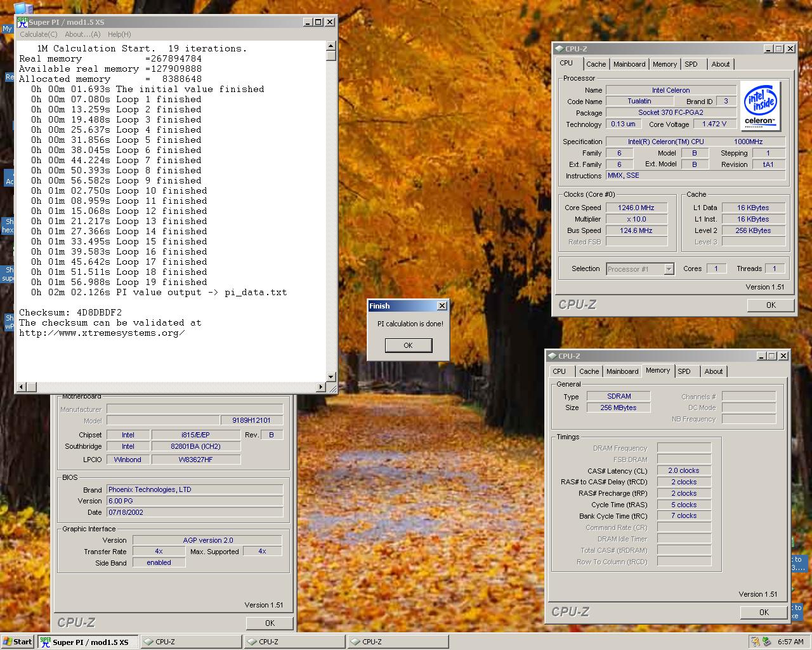Click the Windows Start button
The image size is (812, 650).
pos(18,642)
